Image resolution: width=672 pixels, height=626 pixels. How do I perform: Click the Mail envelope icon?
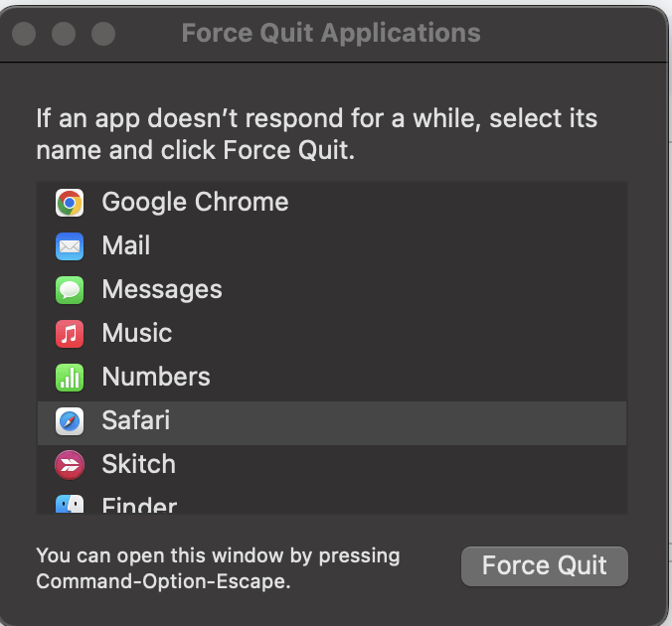point(69,245)
